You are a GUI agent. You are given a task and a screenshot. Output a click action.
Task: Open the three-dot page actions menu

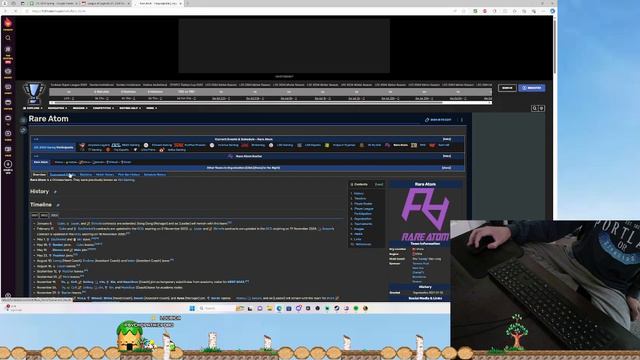(462, 120)
